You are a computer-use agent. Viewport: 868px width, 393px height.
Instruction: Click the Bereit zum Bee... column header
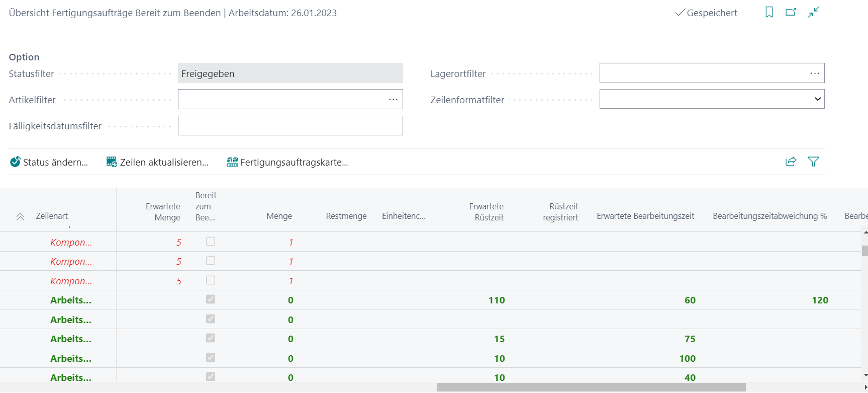tap(206, 206)
